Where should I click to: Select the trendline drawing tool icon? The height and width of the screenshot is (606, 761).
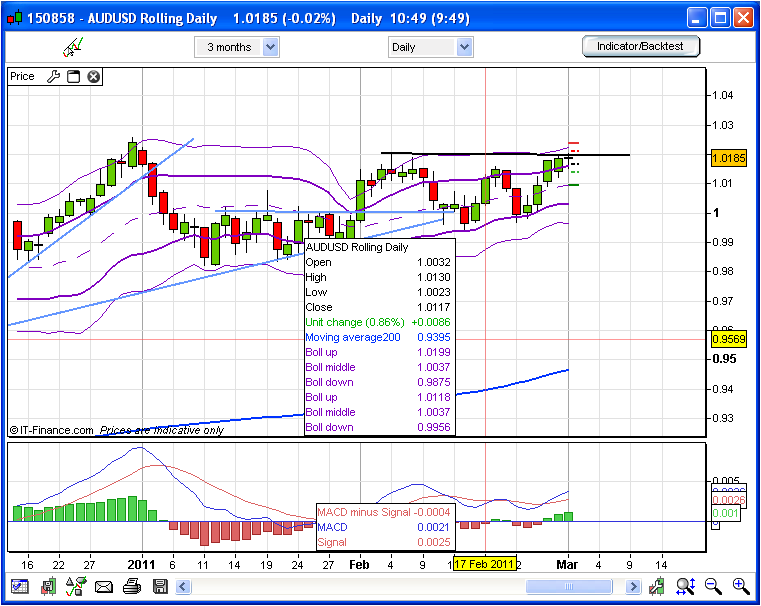pyautogui.click(x=73, y=47)
